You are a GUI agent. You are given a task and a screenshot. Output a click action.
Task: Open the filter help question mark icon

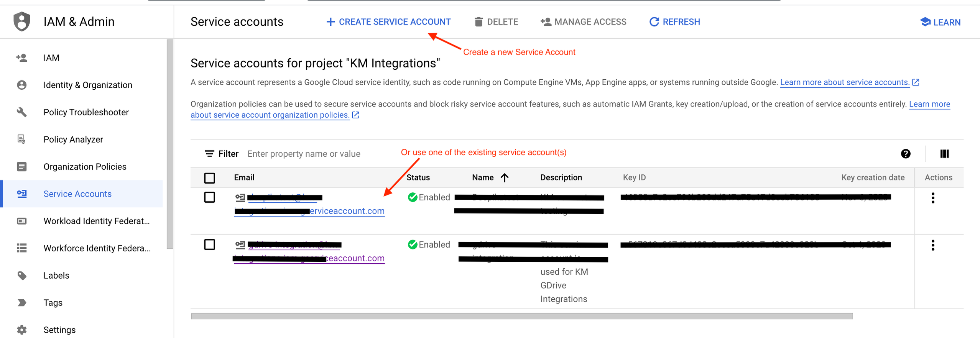[x=906, y=154]
